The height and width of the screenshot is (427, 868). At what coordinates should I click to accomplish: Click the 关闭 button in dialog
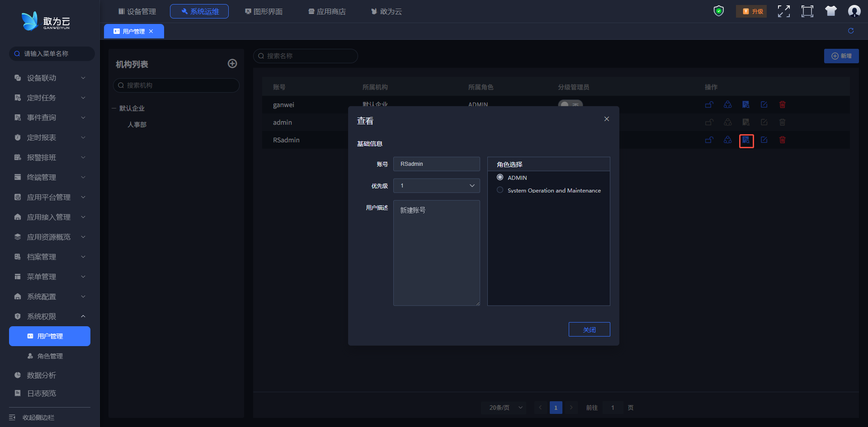click(589, 329)
